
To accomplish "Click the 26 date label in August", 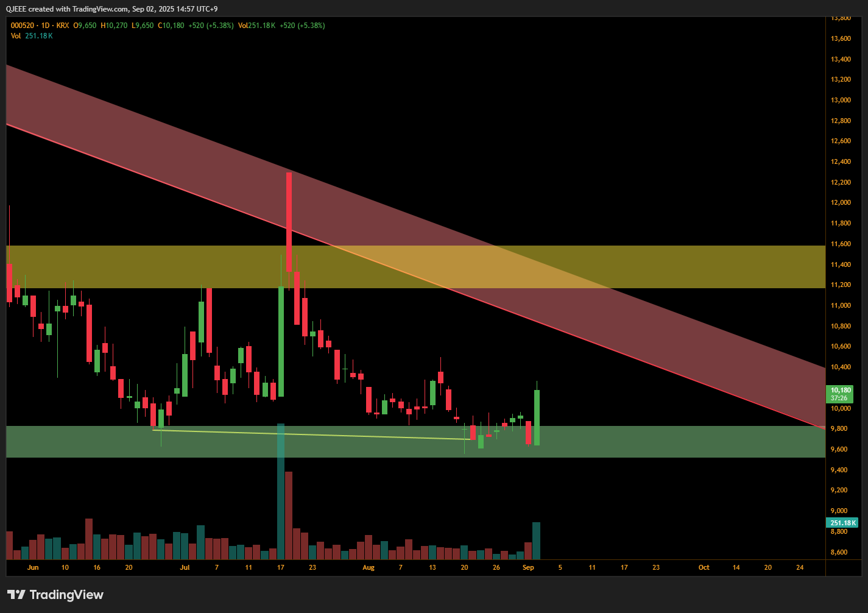I will [x=496, y=567].
